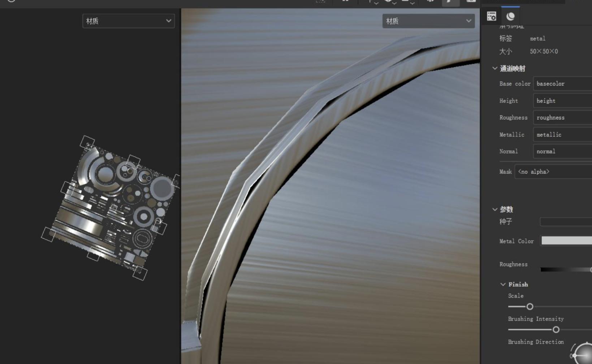Open the Metallic channel mapping field

562,135
